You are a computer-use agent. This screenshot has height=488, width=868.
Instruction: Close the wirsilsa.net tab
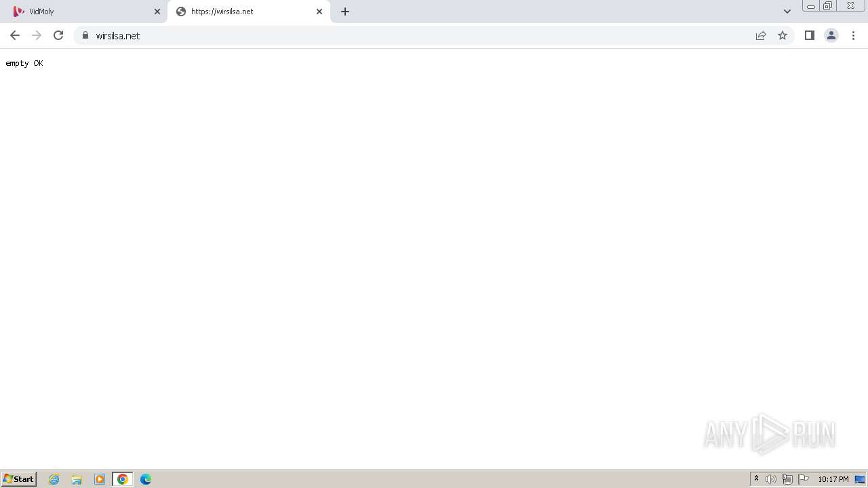pos(319,12)
